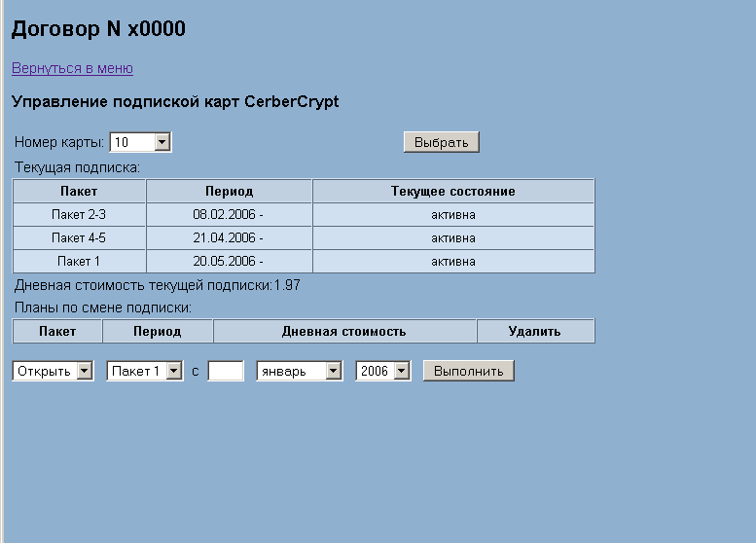Open the 'Пакет 1' package dropdown in form

click(x=145, y=371)
